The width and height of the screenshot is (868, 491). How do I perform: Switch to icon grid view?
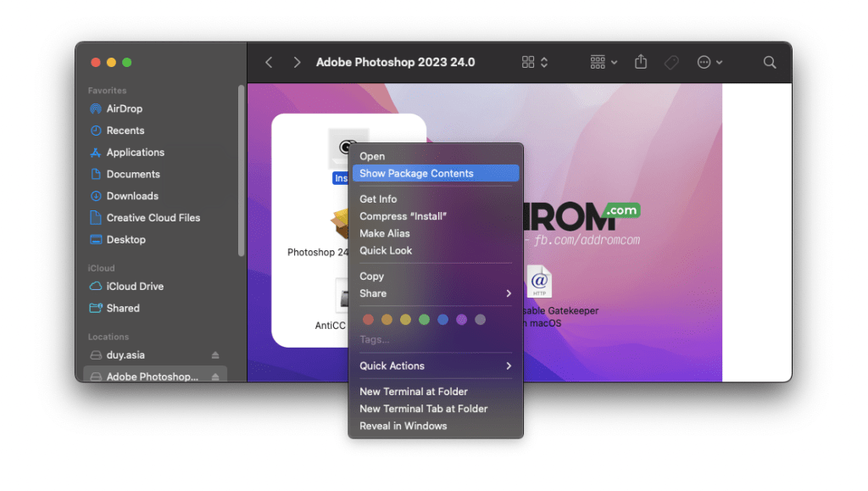pyautogui.click(x=528, y=62)
